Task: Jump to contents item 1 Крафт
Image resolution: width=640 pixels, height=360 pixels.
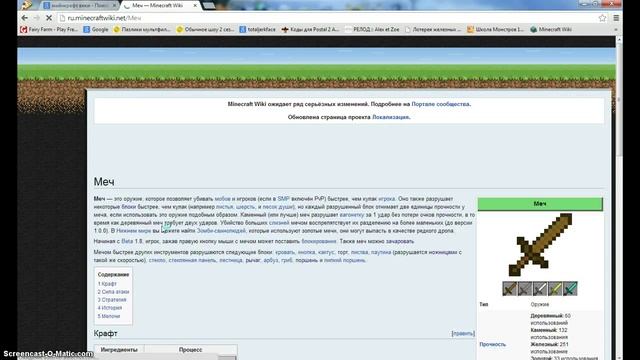Action: [x=107, y=284]
